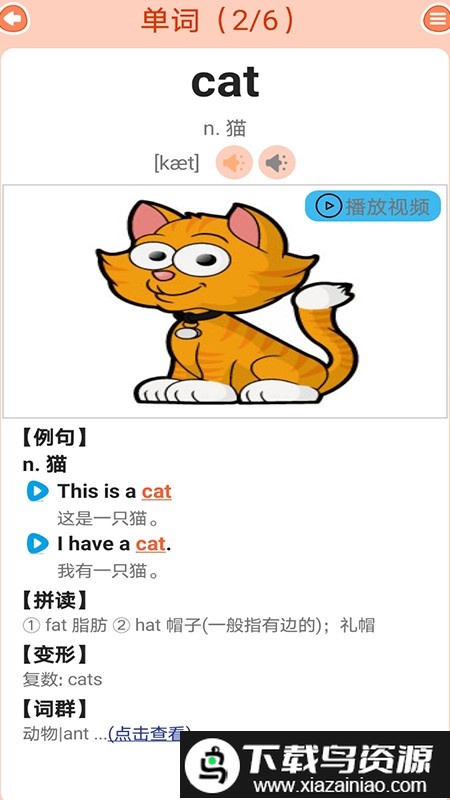
Task: Click the underlined cat in the second sentence
Action: click(151, 544)
